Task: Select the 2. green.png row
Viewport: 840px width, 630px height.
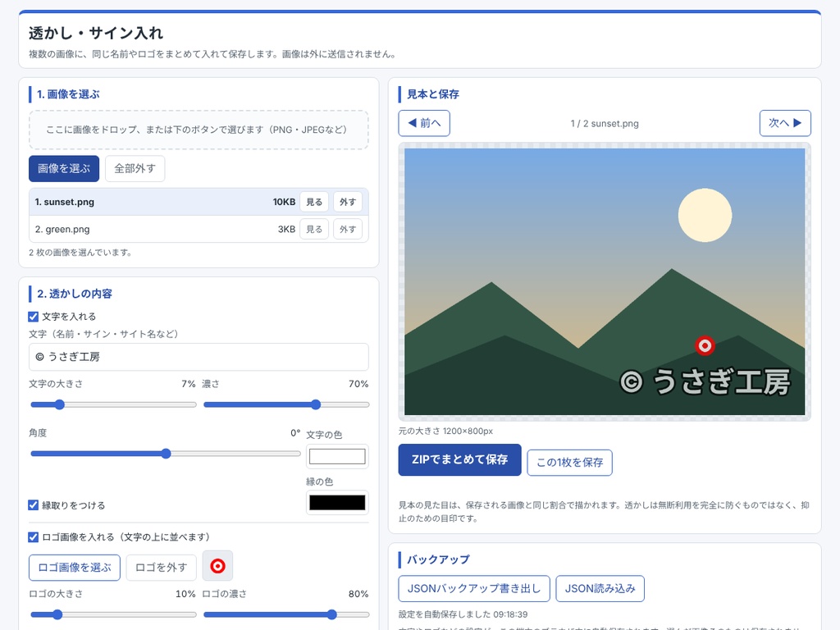Action: 199,230
